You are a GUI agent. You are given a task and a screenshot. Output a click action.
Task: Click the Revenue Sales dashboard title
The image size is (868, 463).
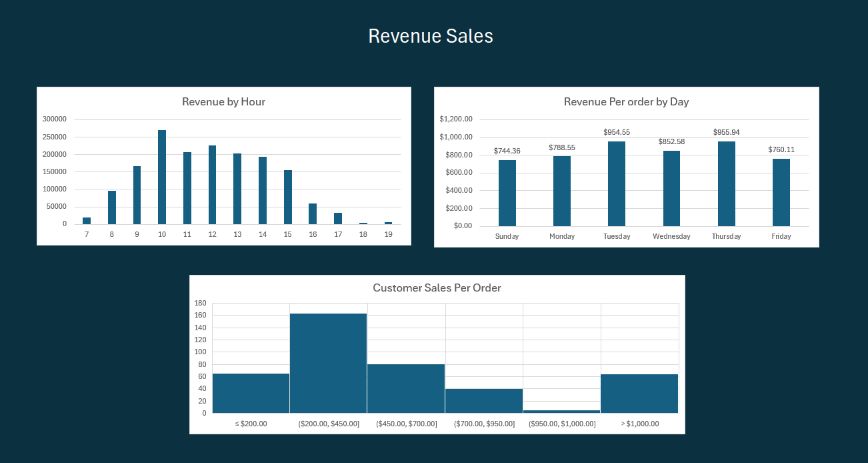(x=431, y=36)
